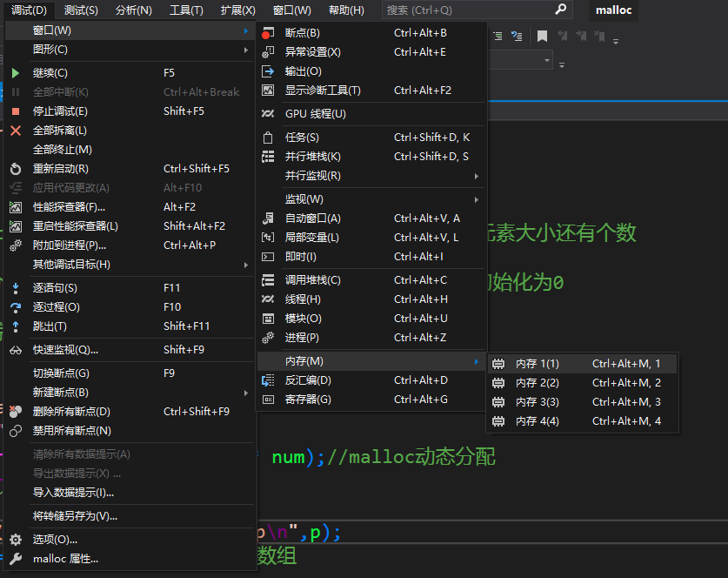The width and height of the screenshot is (728, 578).
Task: Click the Exception Settings (异常设置) icon
Action: click(x=268, y=52)
